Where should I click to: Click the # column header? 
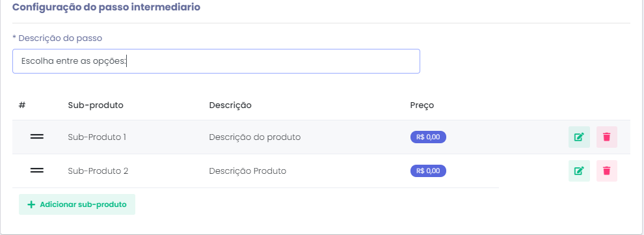click(22, 105)
